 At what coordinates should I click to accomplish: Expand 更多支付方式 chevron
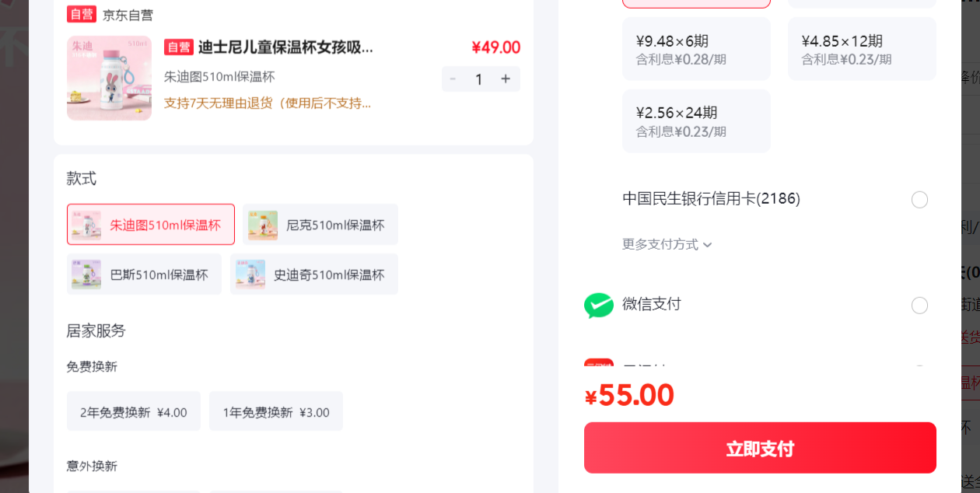coord(708,245)
